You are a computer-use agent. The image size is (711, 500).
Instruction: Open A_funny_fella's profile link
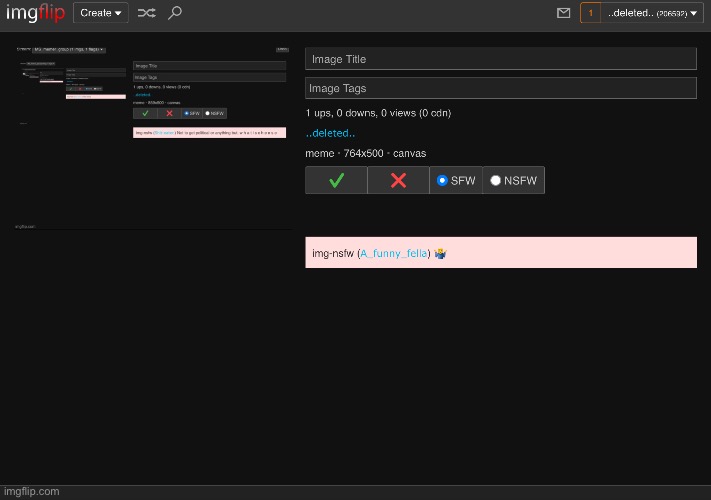(394, 254)
